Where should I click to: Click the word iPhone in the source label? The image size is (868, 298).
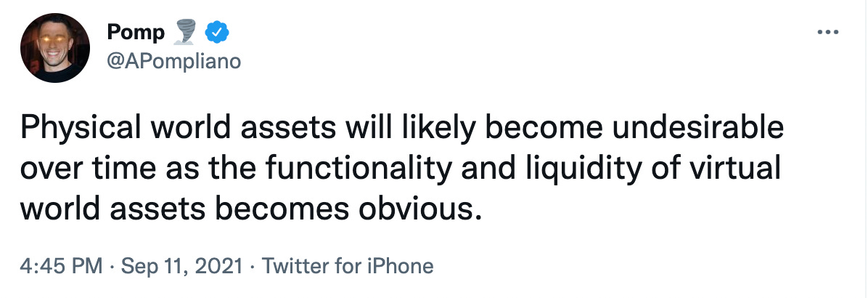click(400, 266)
